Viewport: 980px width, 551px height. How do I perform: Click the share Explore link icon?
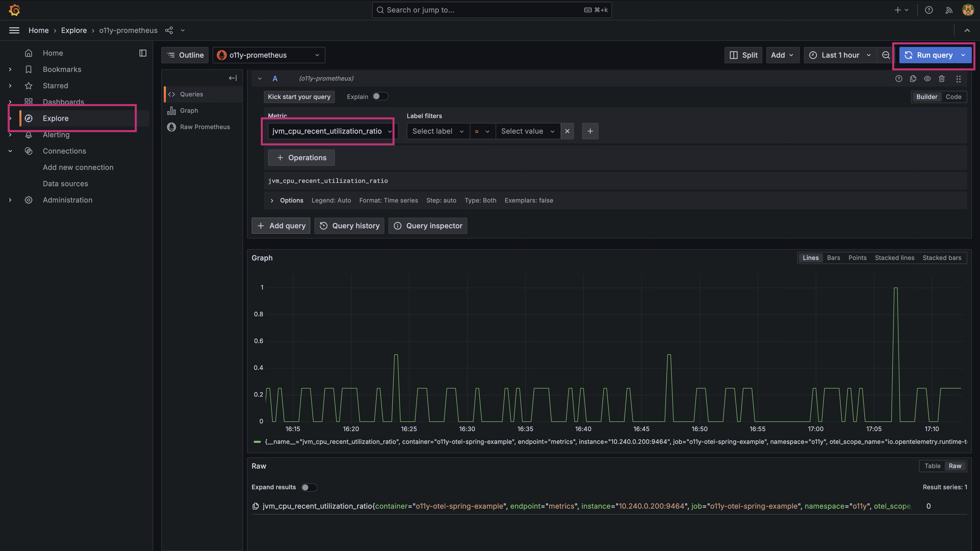coord(169,30)
